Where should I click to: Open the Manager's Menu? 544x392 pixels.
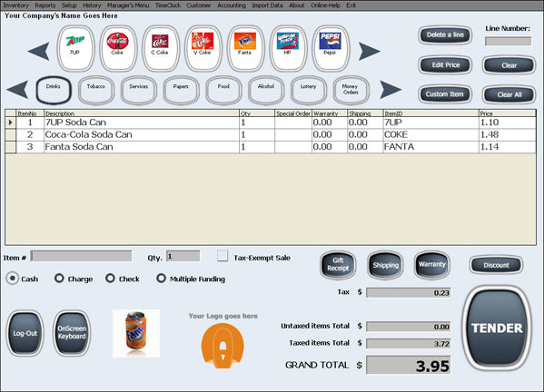[x=128, y=5]
